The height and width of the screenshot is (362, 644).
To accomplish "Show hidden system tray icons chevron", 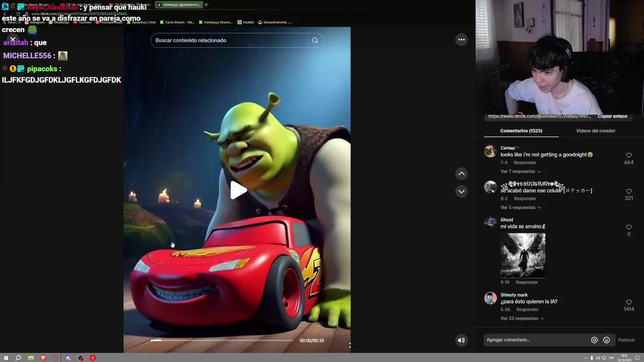I will pos(586,358).
